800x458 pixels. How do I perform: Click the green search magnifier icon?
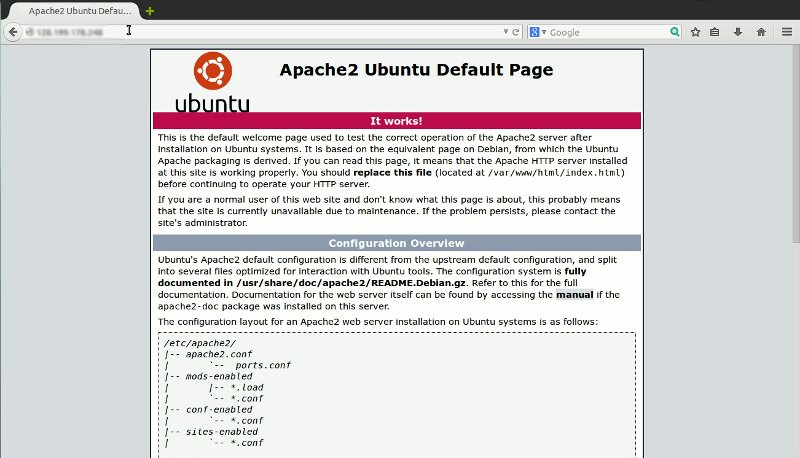click(675, 32)
